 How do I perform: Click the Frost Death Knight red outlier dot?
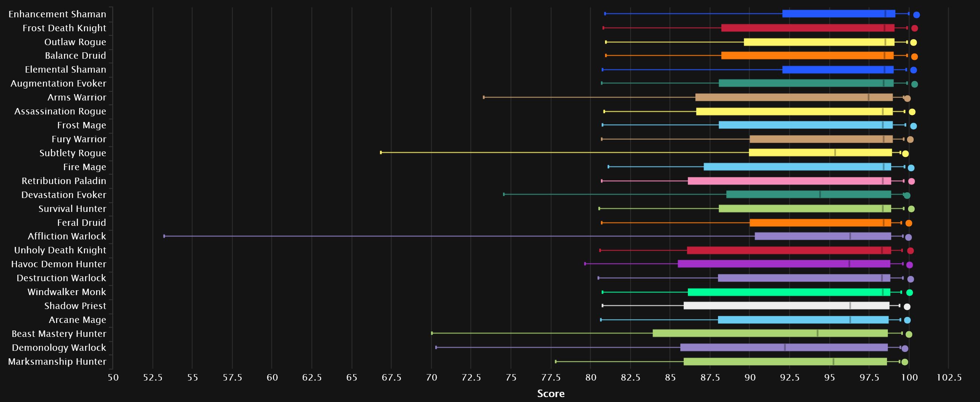[x=914, y=28]
